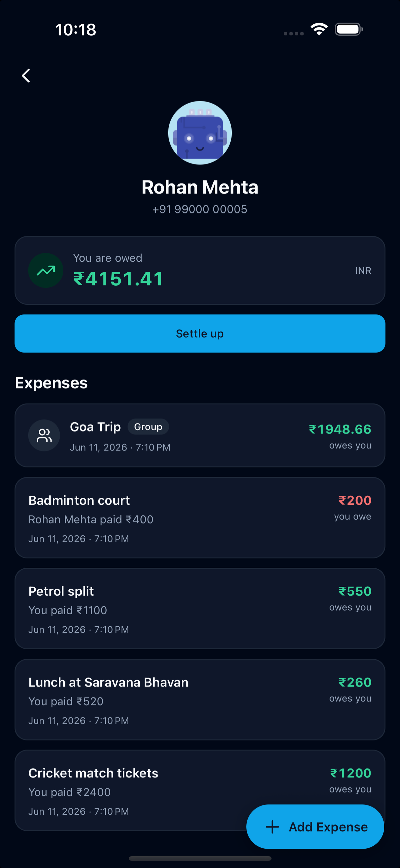The width and height of the screenshot is (400, 868).
Task: Tap the back arrow icon
Action: point(26,76)
